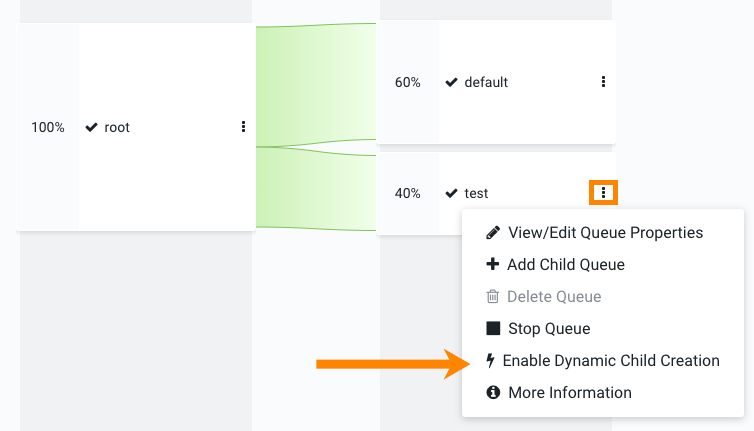The height and width of the screenshot is (431, 754).
Task: Select View/Edit Queue Properties
Action: point(605,233)
